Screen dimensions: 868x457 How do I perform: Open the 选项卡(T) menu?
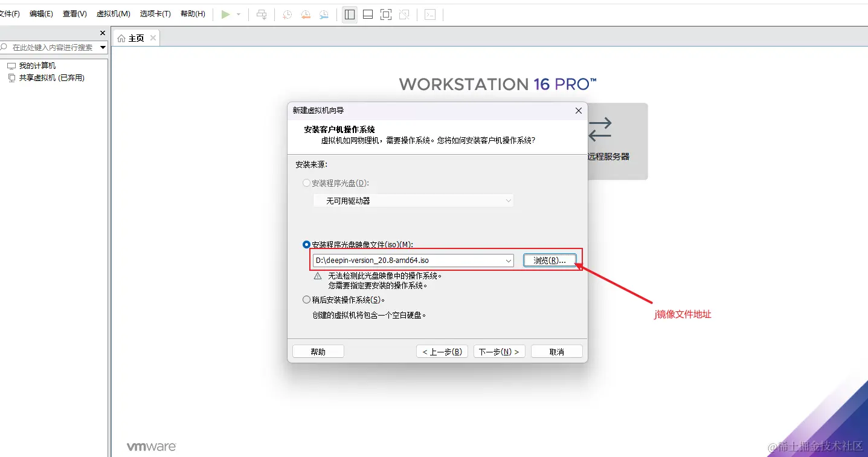(155, 14)
